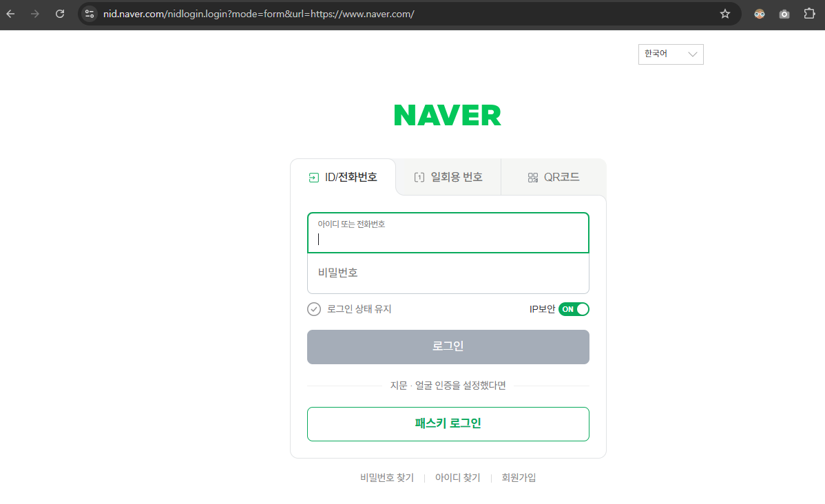
Task: Click the camera extension icon
Action: click(x=784, y=14)
